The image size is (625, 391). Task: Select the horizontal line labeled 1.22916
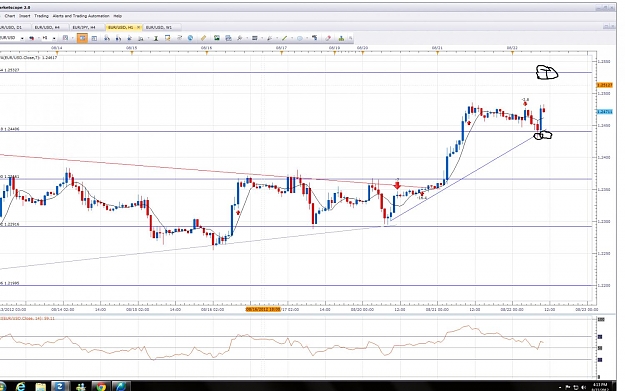pos(296,227)
